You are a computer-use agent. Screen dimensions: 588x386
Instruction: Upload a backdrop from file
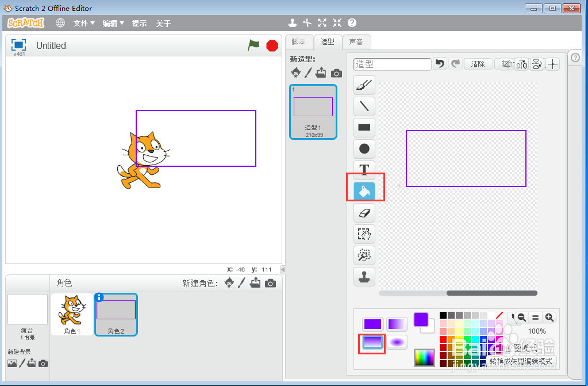tap(32, 363)
